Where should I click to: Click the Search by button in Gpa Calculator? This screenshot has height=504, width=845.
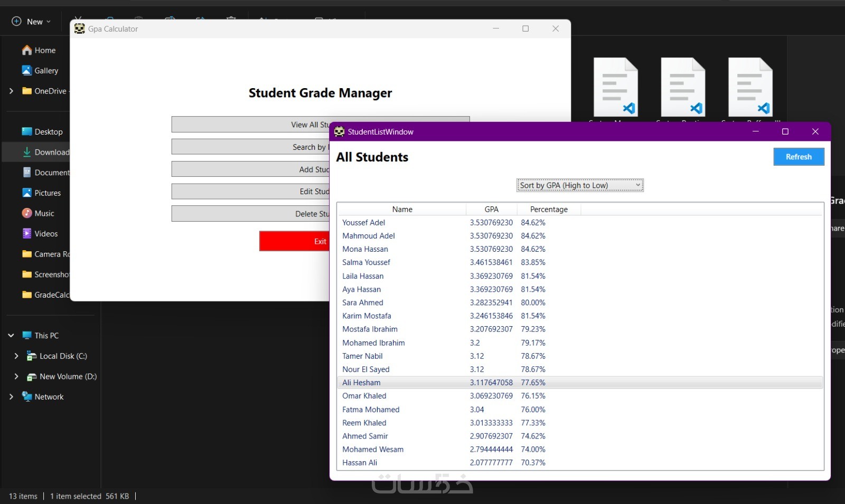250,147
